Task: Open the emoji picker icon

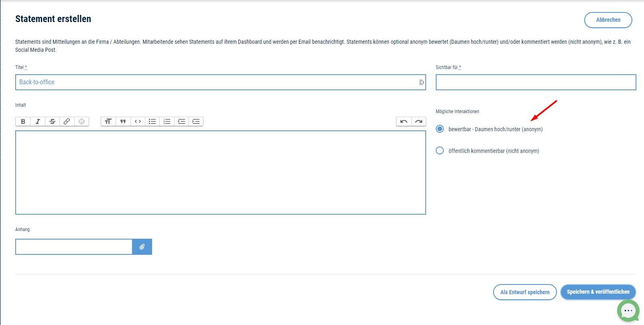Action: 81,122
